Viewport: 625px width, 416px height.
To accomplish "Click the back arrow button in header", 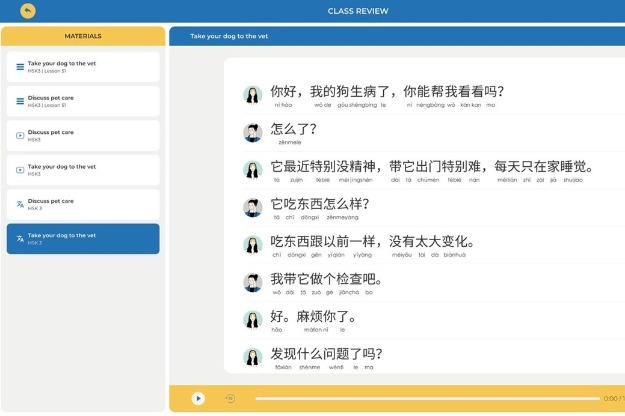I will (27, 11).
